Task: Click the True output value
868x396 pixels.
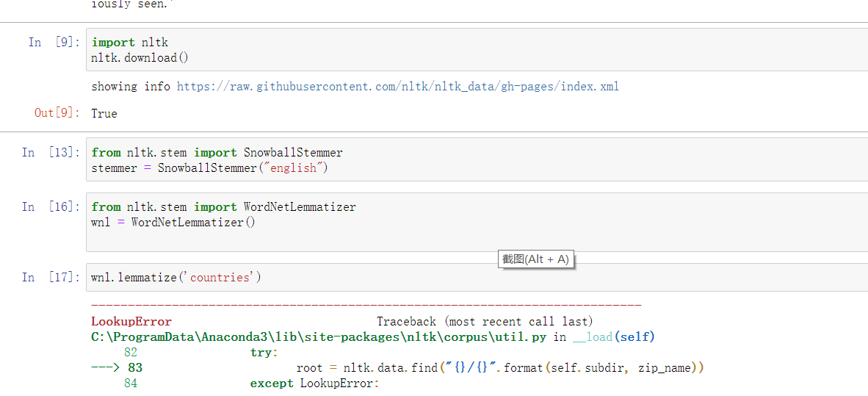Action: pyautogui.click(x=104, y=114)
